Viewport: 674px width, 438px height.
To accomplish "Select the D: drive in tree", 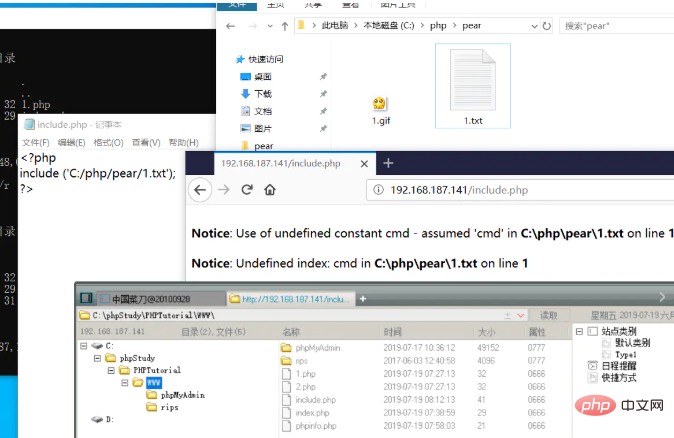I will (x=110, y=420).
